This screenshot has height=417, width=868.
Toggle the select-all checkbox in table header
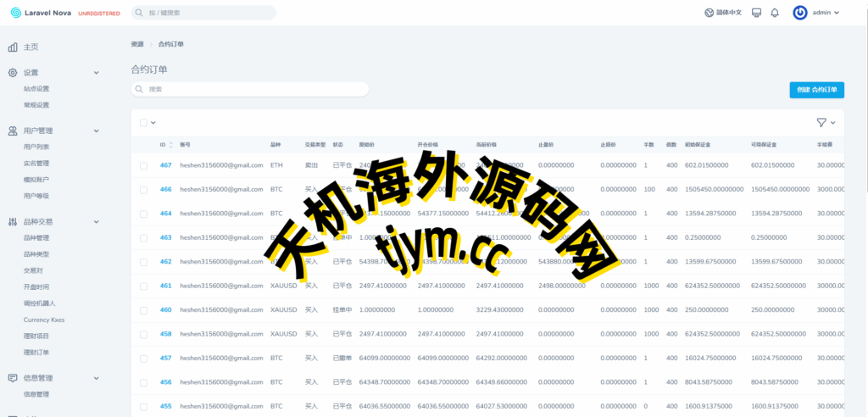pyautogui.click(x=144, y=122)
